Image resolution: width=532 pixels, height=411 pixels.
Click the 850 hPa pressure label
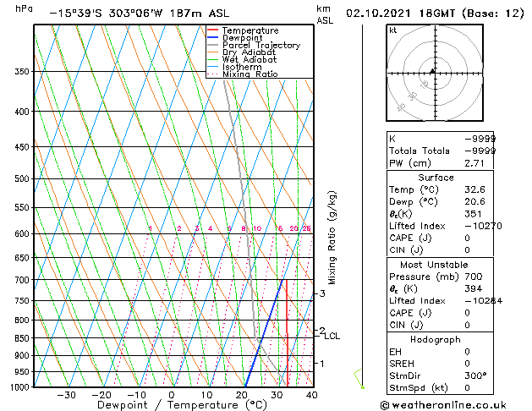[x=22, y=338]
